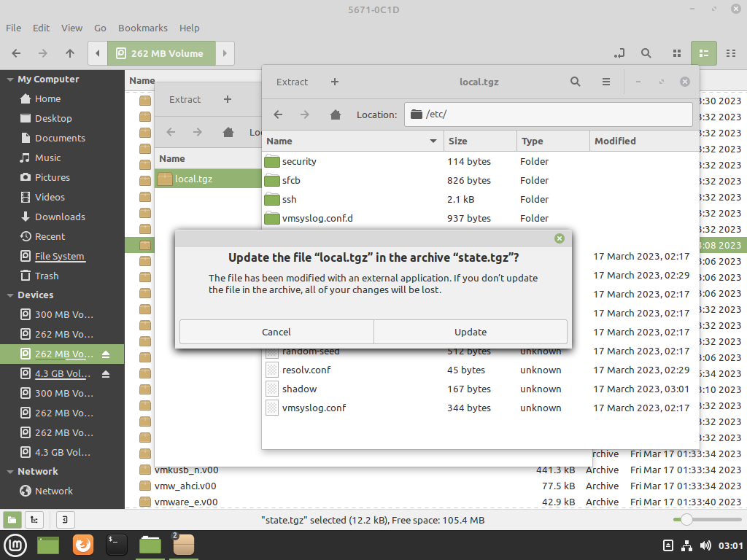Select the security folder

coord(480,161)
